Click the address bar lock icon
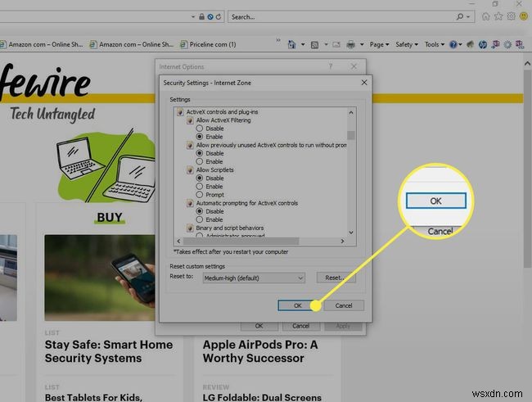The image size is (532, 402). [x=201, y=16]
